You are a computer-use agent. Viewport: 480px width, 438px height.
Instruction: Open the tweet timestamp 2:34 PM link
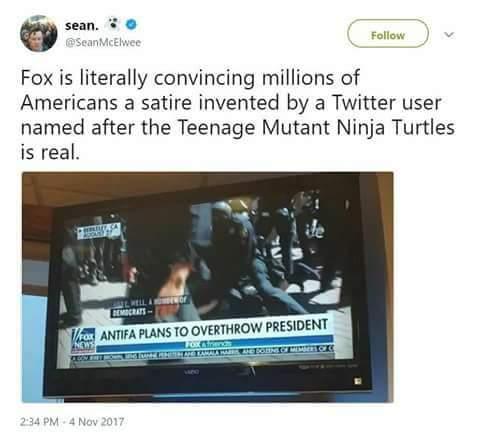click(x=40, y=422)
